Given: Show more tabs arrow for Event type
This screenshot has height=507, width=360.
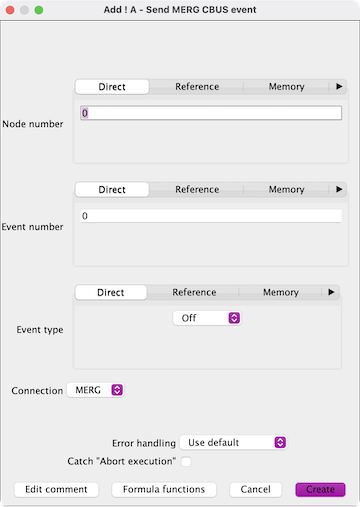Looking at the screenshot, I should pyautogui.click(x=331, y=292).
